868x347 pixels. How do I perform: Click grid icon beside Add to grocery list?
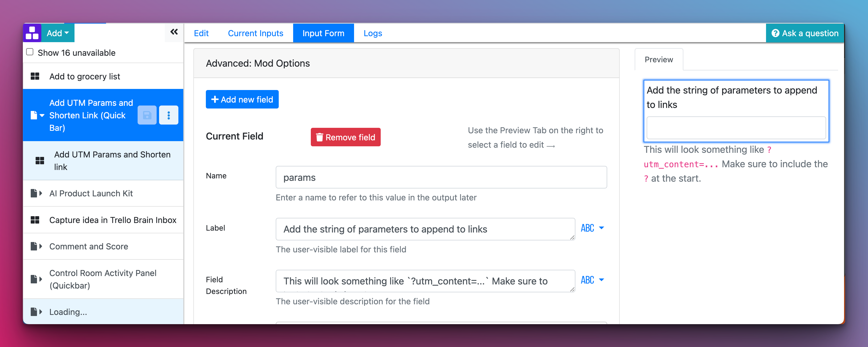(x=35, y=76)
